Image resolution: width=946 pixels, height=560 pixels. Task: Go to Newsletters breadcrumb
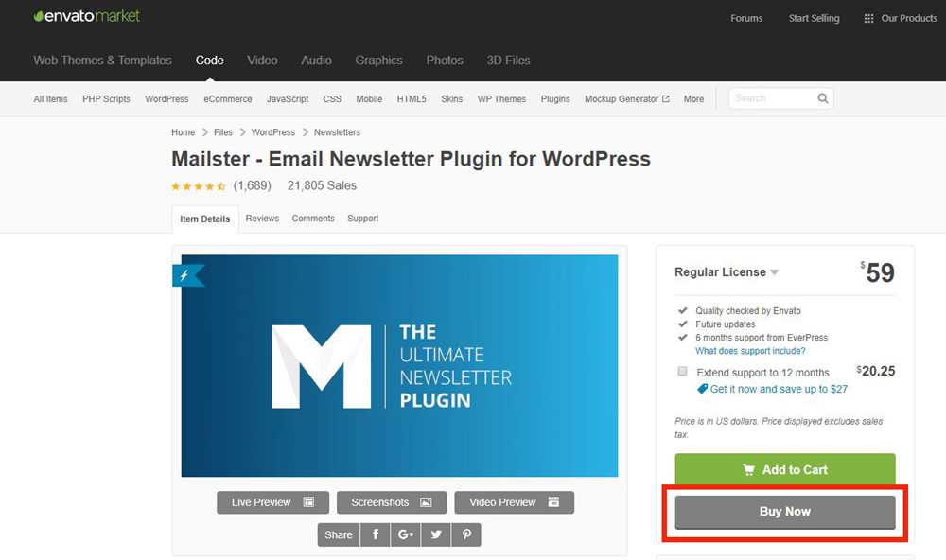tap(337, 132)
